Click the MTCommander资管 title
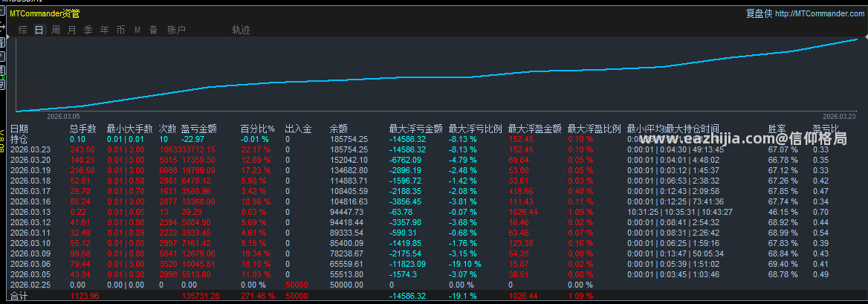This screenshot has height=304, width=868. (x=45, y=14)
